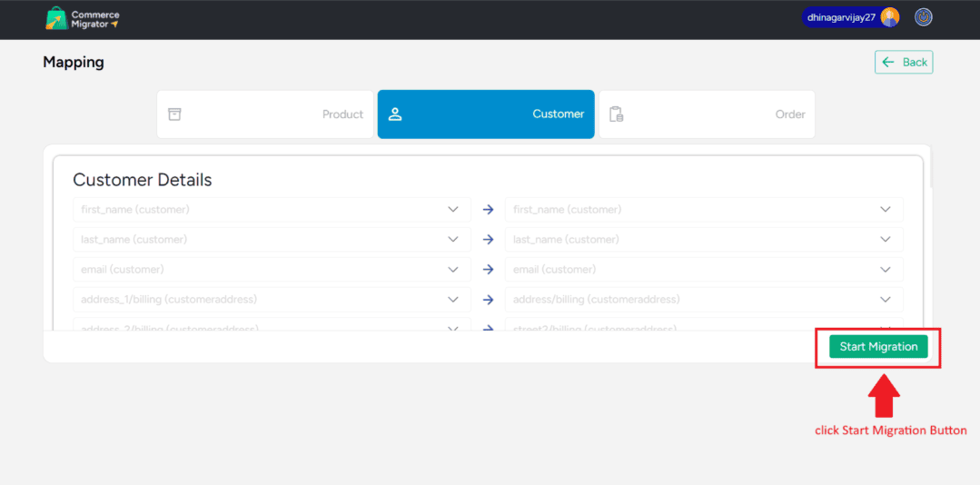Go back using the Back button
980x485 pixels.
(904, 62)
